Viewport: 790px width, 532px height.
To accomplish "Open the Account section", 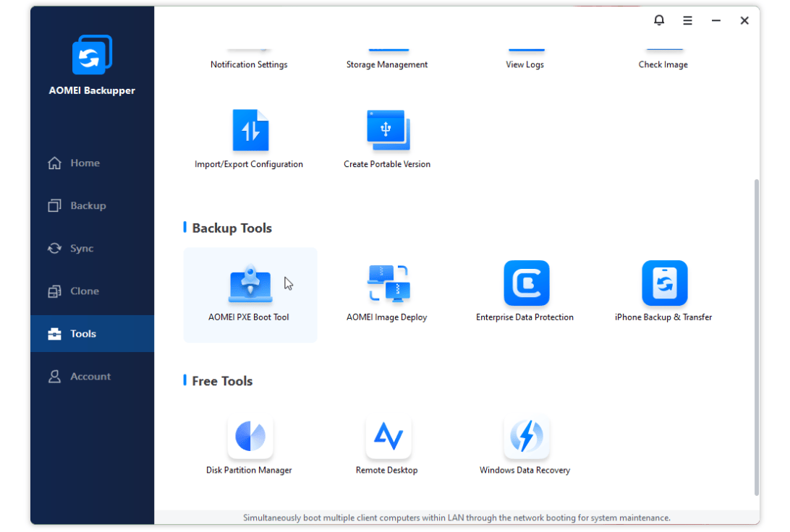I will point(92,377).
